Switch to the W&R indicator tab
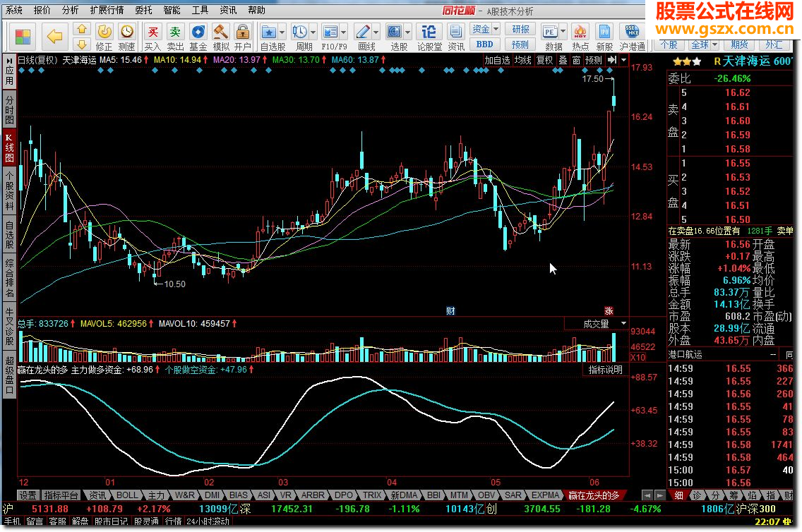The image size is (802, 532). [185, 495]
